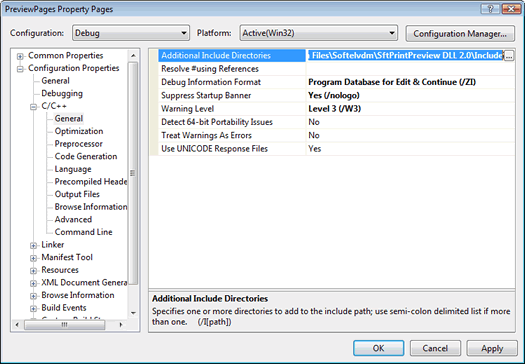Close the Property Pages dialog
Viewport: 525px width, 364px height.
coord(511,9)
